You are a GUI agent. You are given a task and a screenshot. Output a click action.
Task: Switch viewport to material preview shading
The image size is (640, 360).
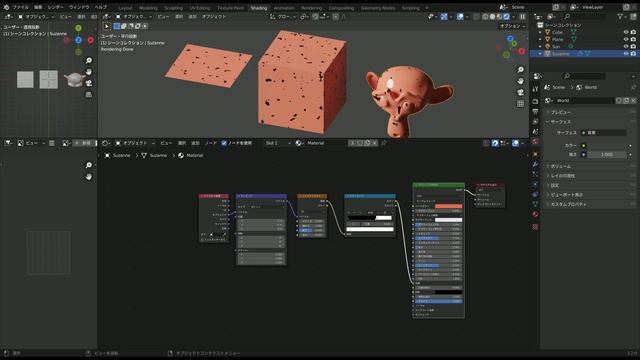[499, 17]
